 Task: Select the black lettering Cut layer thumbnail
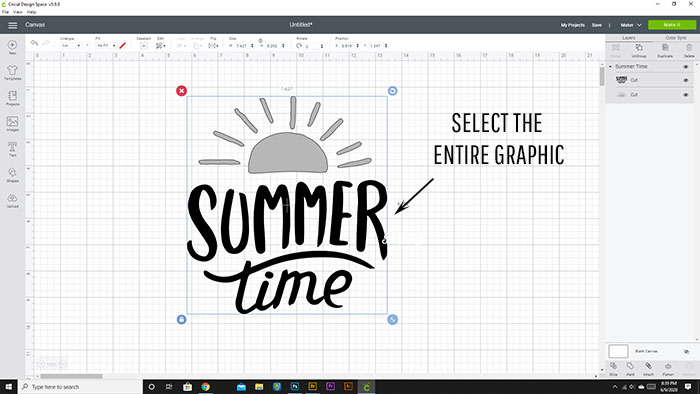[621, 80]
